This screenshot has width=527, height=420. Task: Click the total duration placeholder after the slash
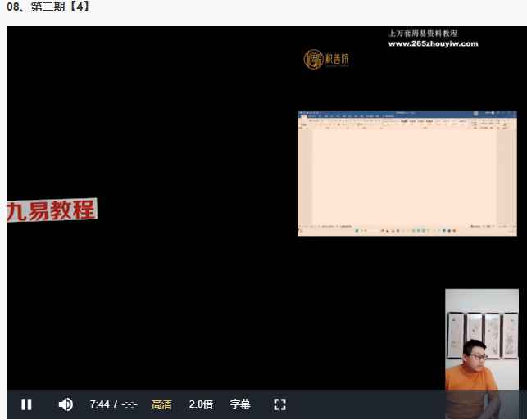tap(129, 404)
